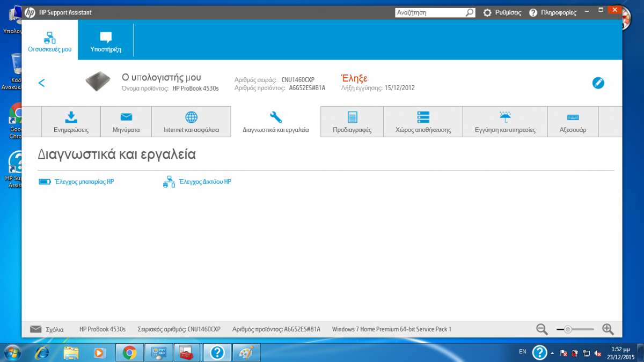This screenshot has width=644, height=362.
Task: Open Internet Explorer from the taskbar
Action: coord(42,352)
